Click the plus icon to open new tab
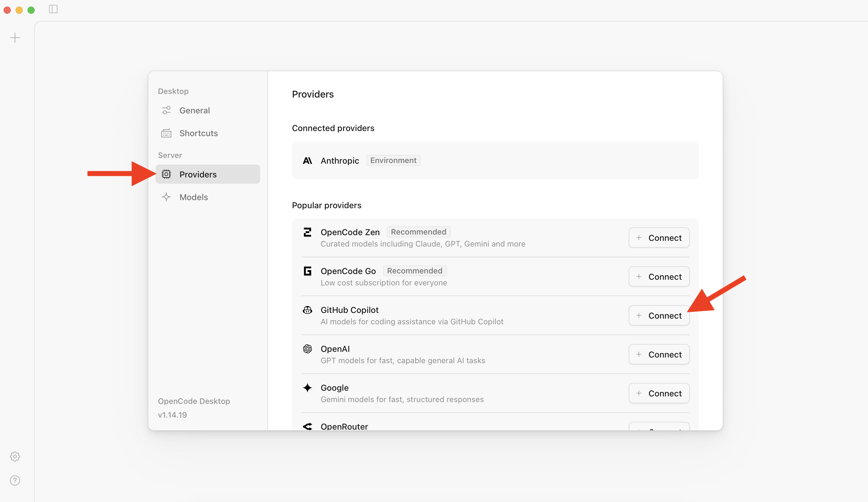 pyautogui.click(x=15, y=38)
